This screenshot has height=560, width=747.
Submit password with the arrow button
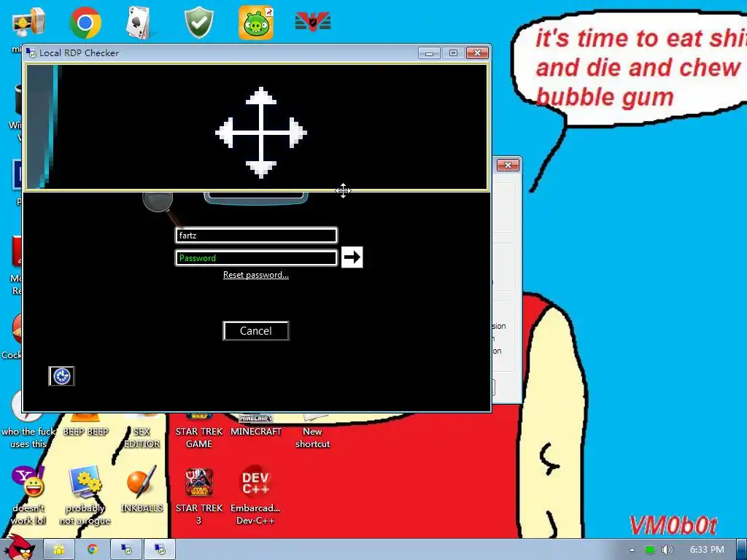click(352, 257)
